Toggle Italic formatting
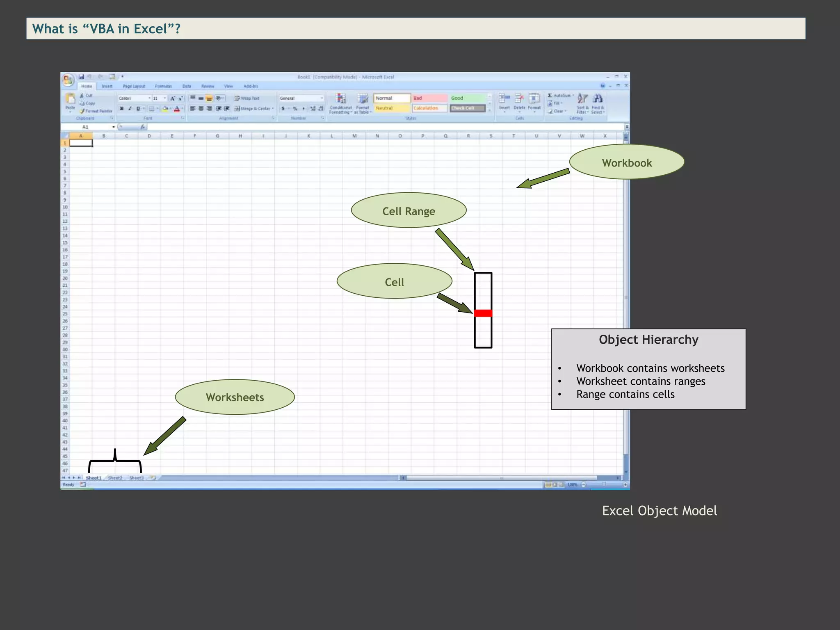840x630 pixels. point(130,109)
